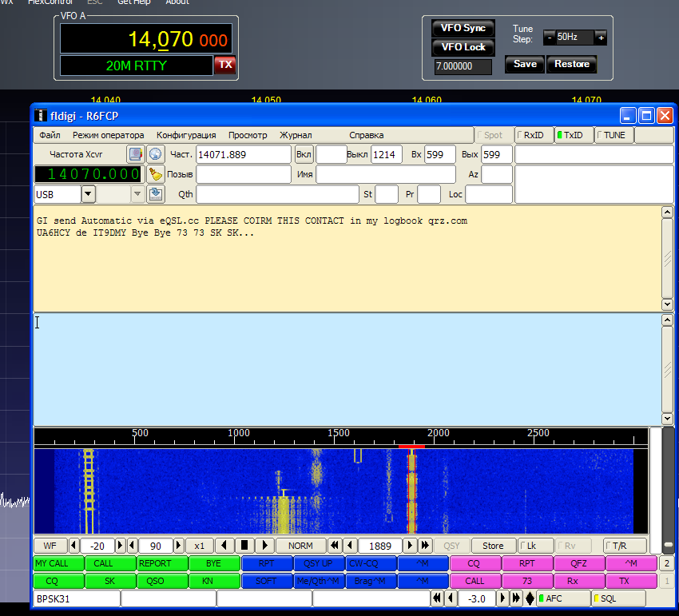Open the USB mode dropdown
Image resolution: width=679 pixels, height=616 pixels.
pos(88,193)
